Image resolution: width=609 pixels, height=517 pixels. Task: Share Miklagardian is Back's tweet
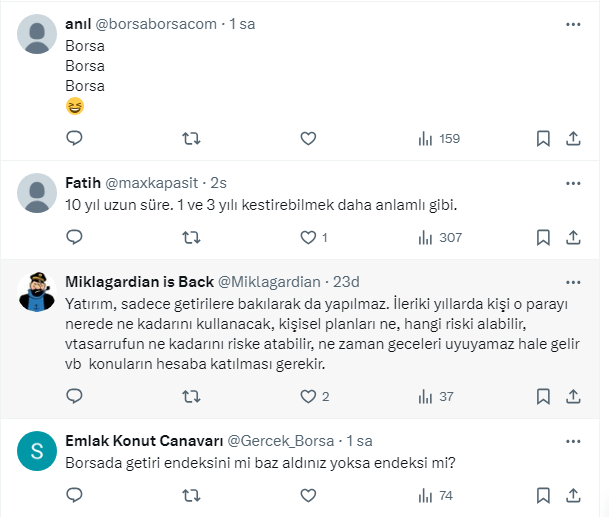574,396
